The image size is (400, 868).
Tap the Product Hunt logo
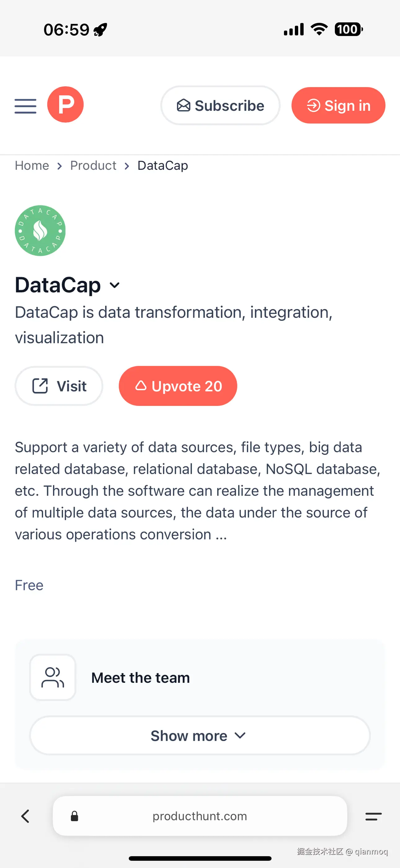tap(65, 104)
